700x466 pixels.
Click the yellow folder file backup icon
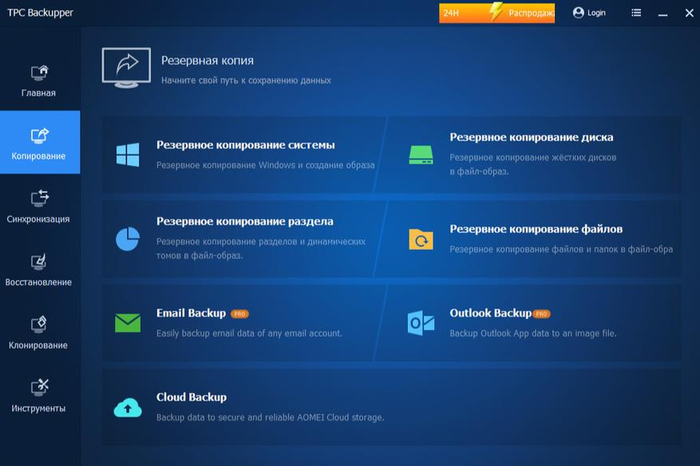[419, 238]
